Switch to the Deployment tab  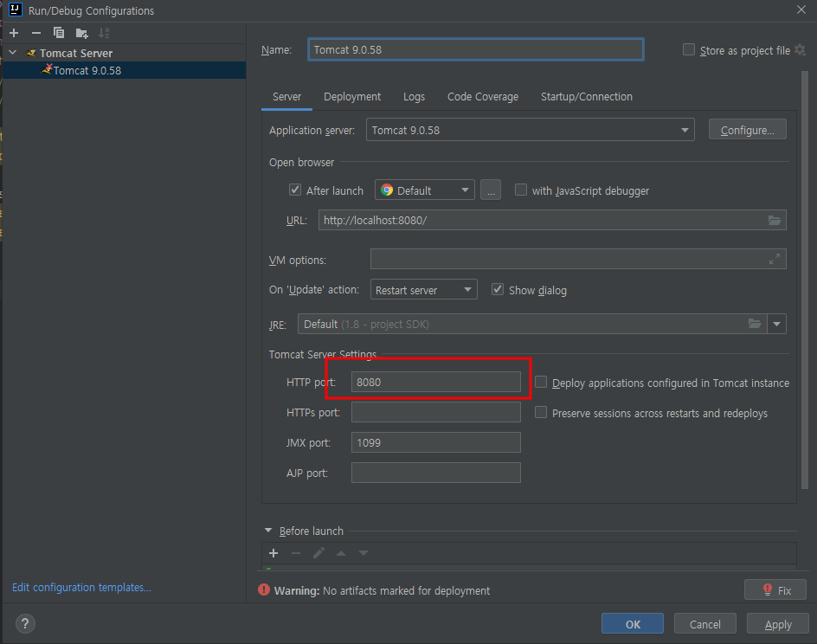coord(352,97)
